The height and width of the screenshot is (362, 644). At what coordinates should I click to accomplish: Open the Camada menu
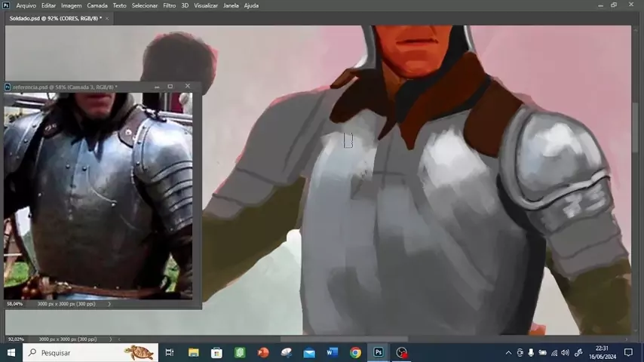pyautogui.click(x=97, y=5)
